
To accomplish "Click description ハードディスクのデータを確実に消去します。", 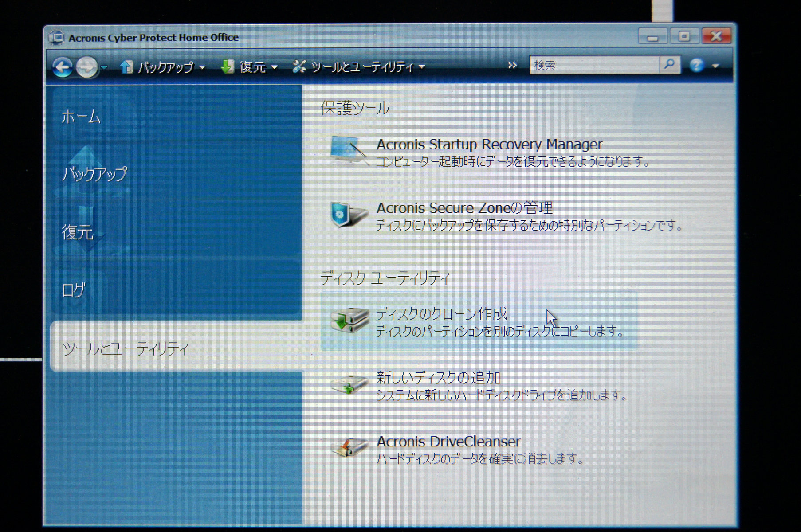I will coord(480,458).
